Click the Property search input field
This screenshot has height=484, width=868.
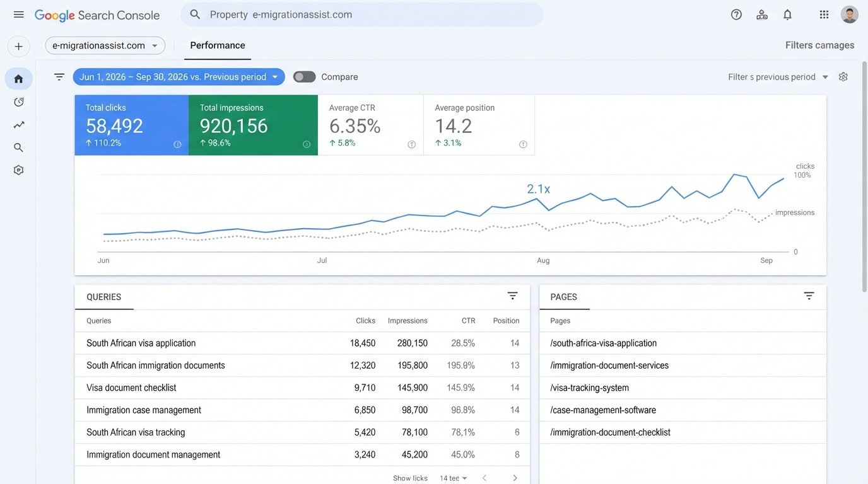click(x=362, y=14)
